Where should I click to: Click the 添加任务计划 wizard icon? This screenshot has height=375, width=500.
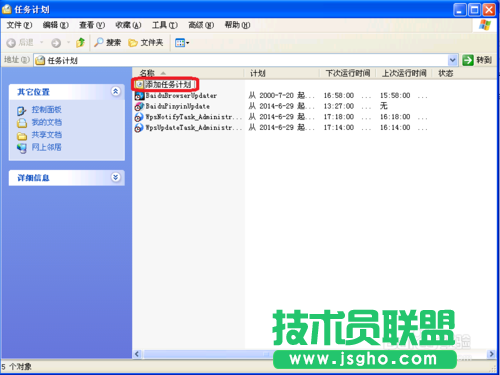[x=139, y=85]
